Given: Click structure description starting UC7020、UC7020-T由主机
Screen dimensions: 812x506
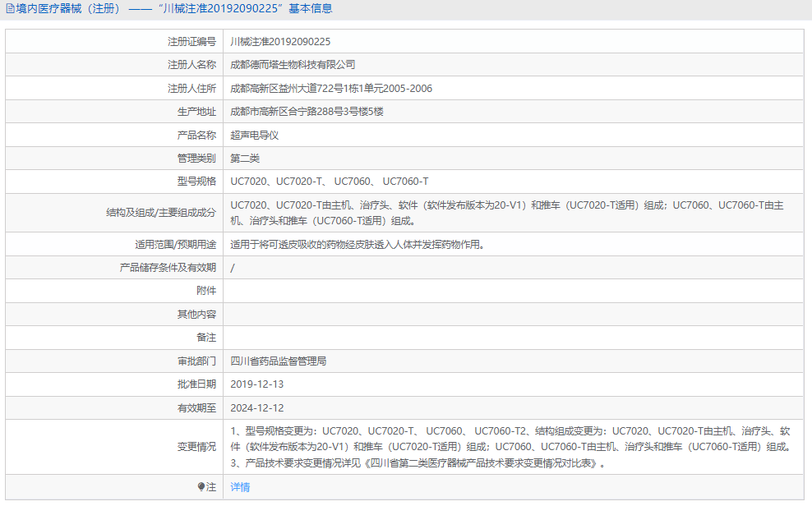Looking at the screenshot, I should tap(507, 213).
